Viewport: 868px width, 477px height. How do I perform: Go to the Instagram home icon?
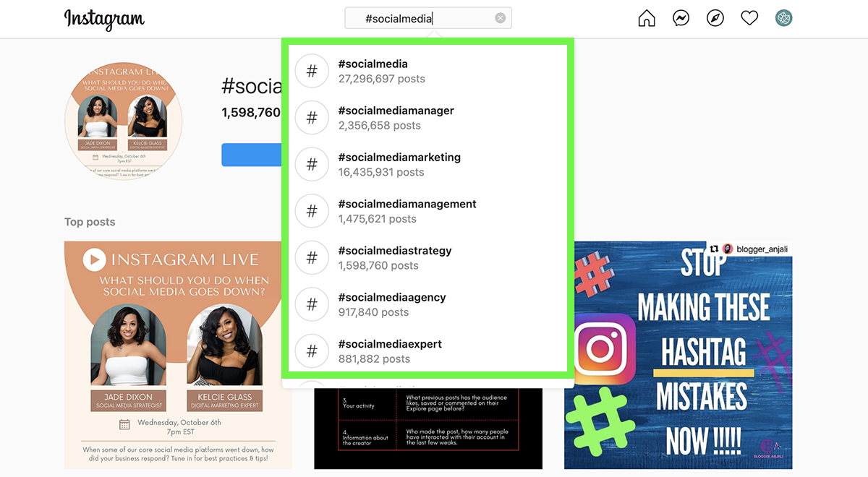pyautogui.click(x=647, y=19)
